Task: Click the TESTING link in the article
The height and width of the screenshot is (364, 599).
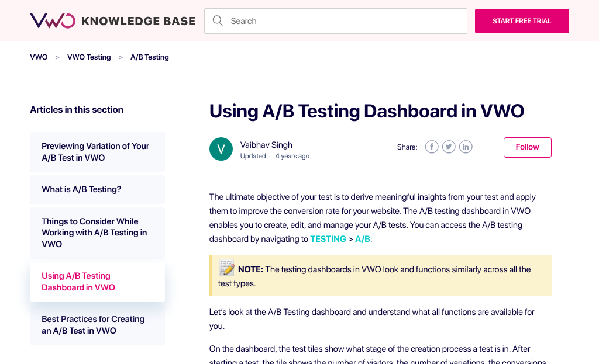Action: (x=328, y=239)
